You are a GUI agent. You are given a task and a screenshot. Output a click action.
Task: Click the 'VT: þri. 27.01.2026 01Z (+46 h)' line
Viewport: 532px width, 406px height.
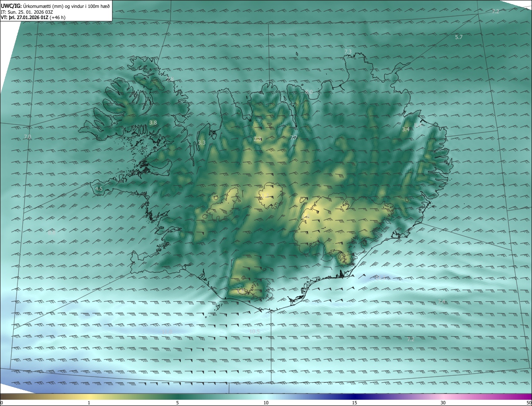click(x=33, y=17)
